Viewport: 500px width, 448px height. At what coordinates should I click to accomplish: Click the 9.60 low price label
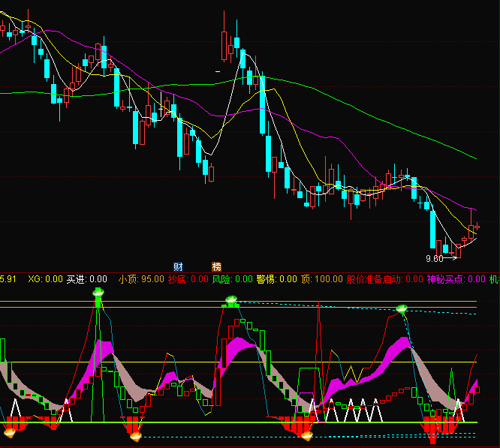pyautogui.click(x=435, y=259)
